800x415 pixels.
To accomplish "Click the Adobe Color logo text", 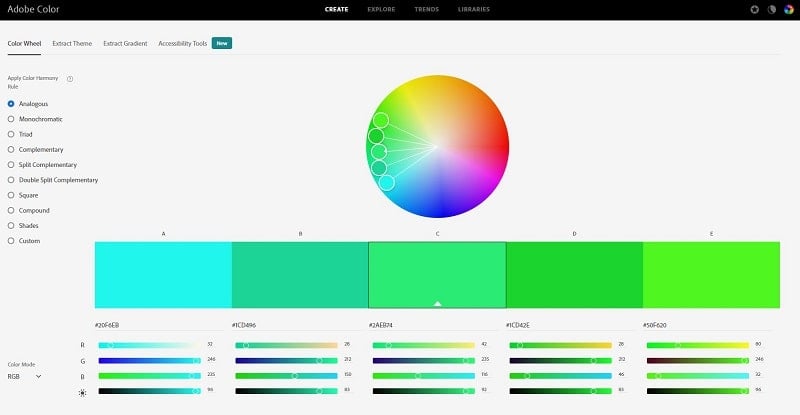I will coord(33,9).
